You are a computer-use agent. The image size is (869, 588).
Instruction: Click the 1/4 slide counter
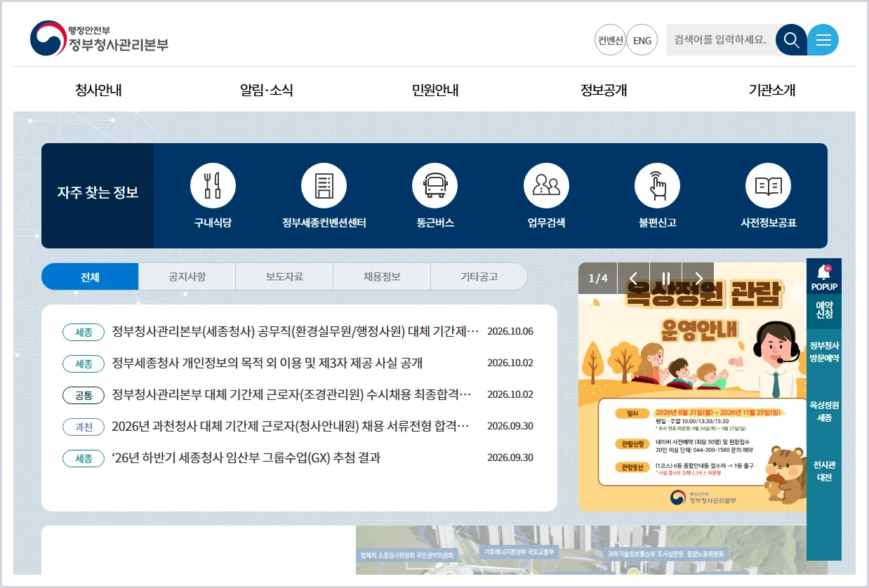598,278
